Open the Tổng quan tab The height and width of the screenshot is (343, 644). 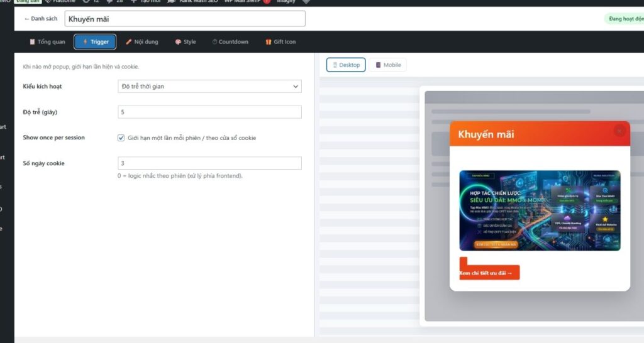tap(47, 42)
